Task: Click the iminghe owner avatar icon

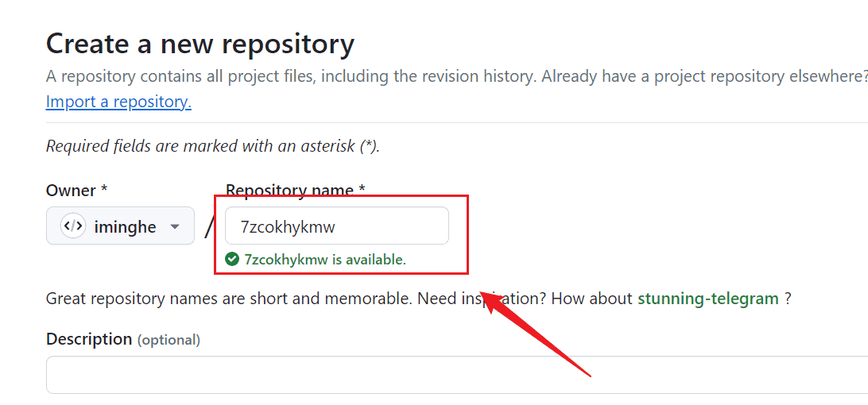Action: click(72, 226)
